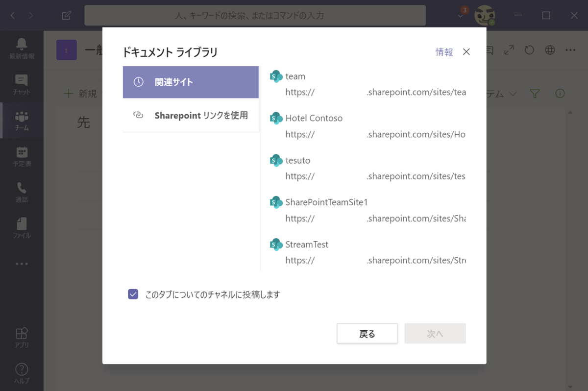Click the new chat compose icon
This screenshot has width=588, height=391.
pos(66,16)
